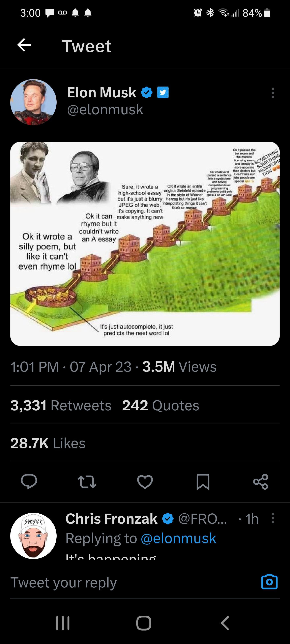
Task: Open options menu on Chris Fronzak's reply
Action: coord(272,518)
